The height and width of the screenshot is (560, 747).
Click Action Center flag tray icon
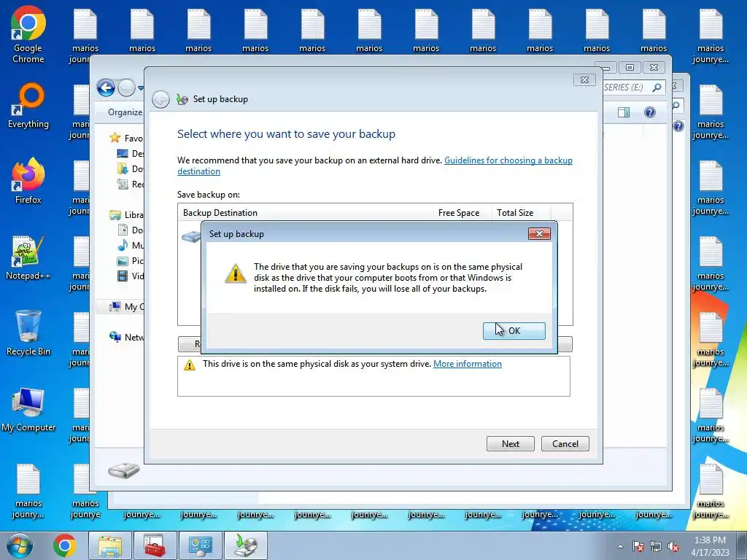(x=638, y=546)
